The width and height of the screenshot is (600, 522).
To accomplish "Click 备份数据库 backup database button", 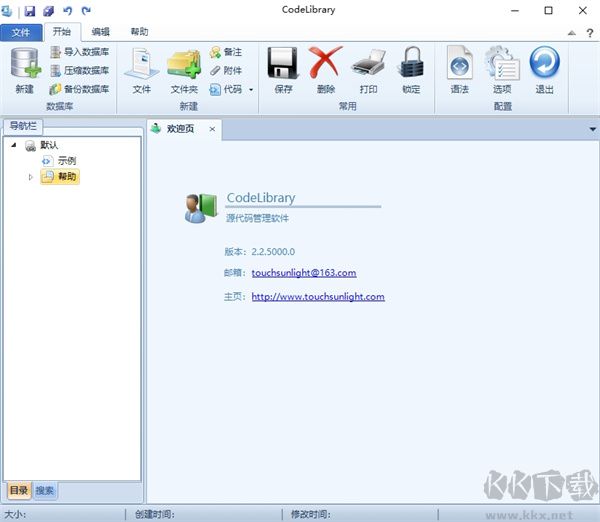I will [80, 89].
